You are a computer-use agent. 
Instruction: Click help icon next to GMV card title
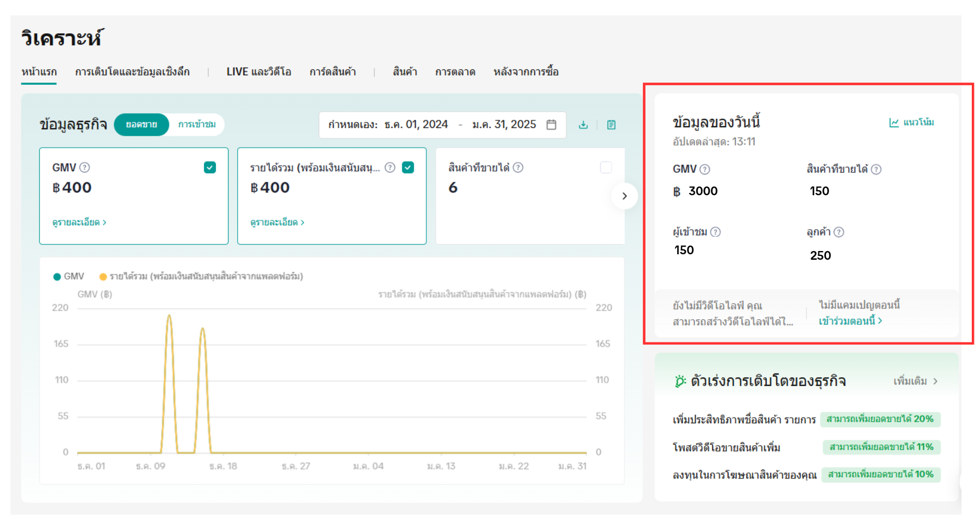(x=85, y=167)
